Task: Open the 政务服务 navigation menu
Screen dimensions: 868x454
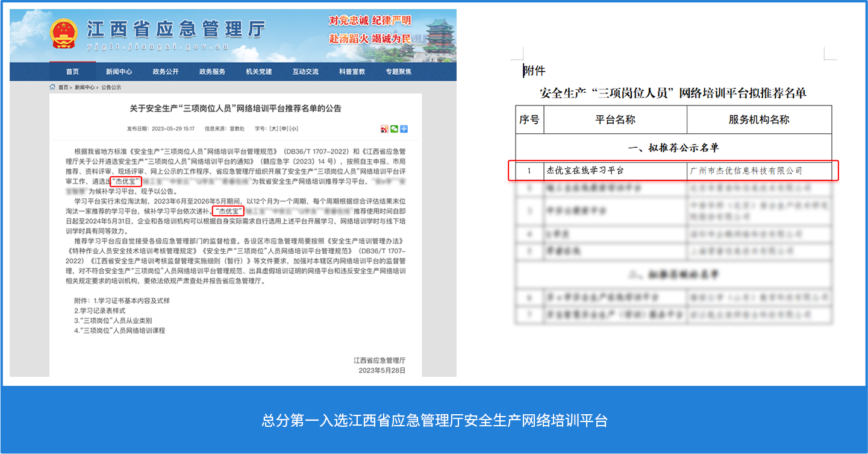Action: [212, 72]
